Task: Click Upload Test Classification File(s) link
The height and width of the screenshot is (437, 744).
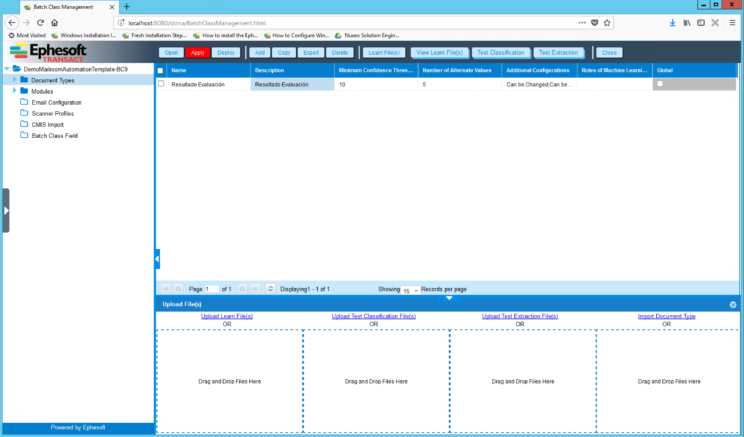Action: click(x=374, y=316)
